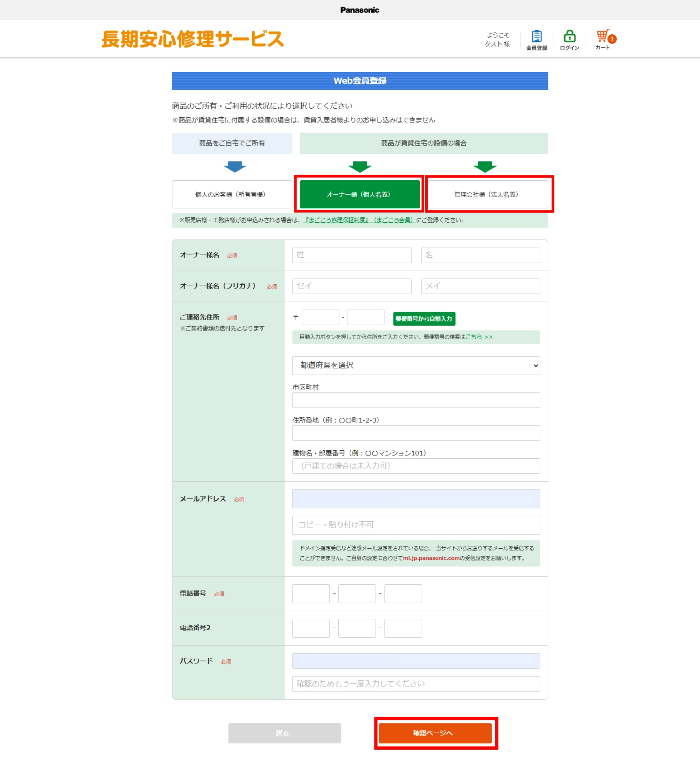Image resolution: width=700 pixels, height=771 pixels.
Task: Open the shopping cart icon
Action: tap(602, 37)
